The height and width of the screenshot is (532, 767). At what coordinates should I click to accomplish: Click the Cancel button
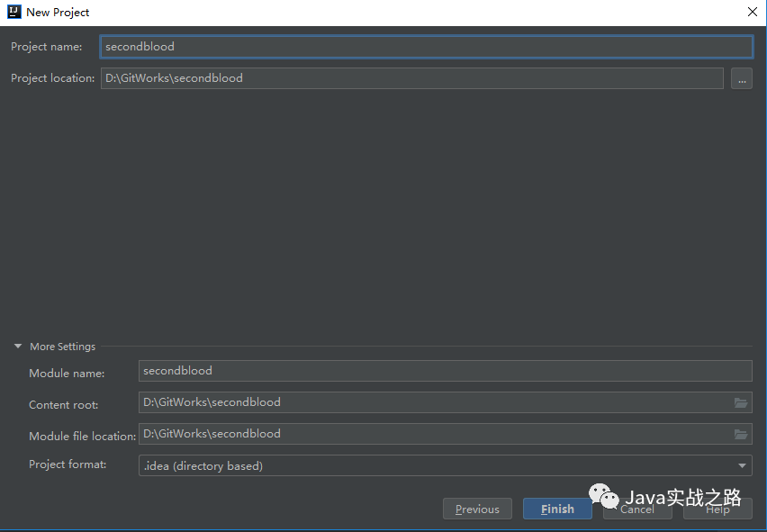tap(636, 509)
